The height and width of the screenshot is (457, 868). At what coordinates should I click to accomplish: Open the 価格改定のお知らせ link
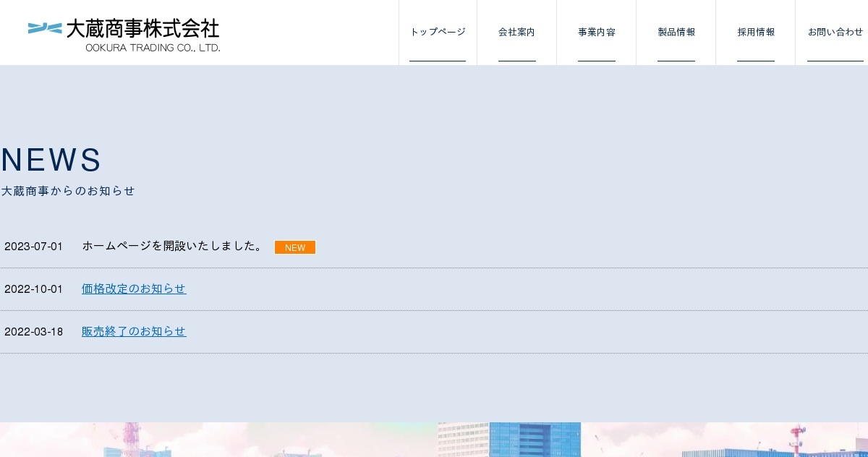pyautogui.click(x=134, y=289)
